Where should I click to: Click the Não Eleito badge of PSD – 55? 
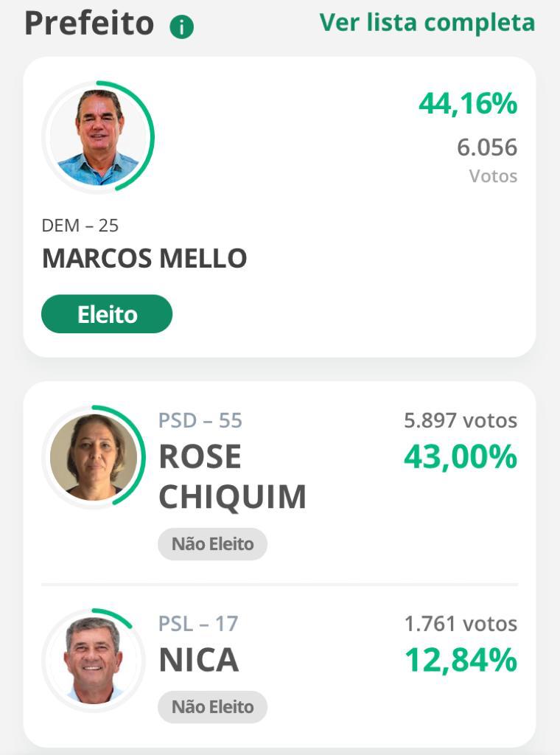(x=213, y=544)
